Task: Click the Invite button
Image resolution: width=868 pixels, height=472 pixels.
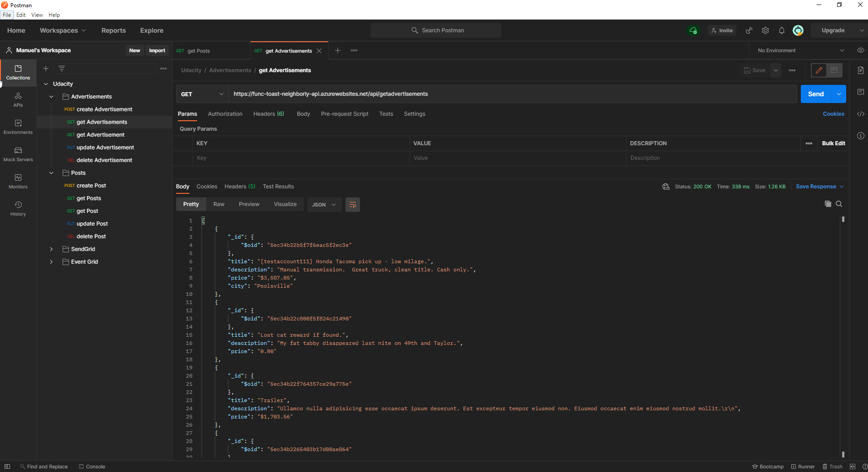Action: click(x=722, y=30)
